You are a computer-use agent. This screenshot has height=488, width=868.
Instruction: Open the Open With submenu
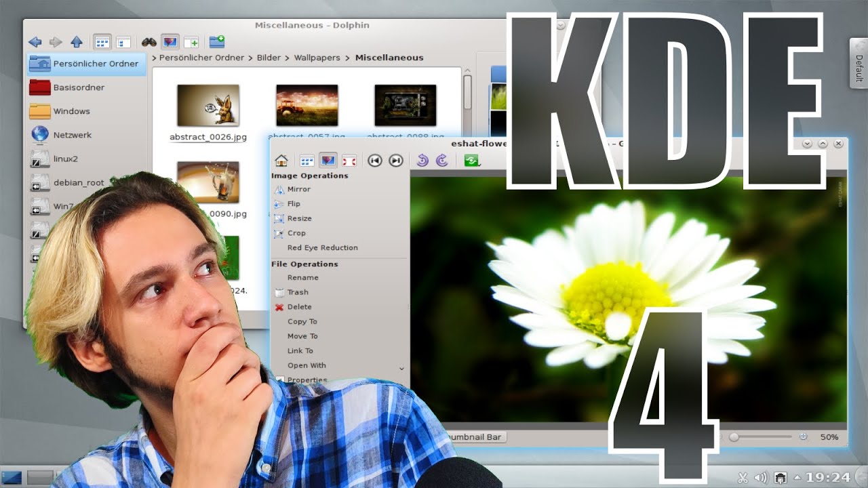pos(307,365)
